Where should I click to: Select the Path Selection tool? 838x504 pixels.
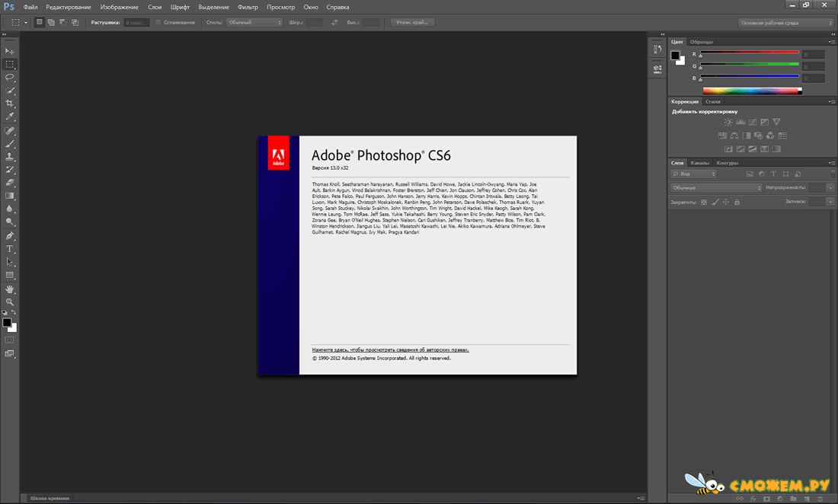[x=10, y=262]
